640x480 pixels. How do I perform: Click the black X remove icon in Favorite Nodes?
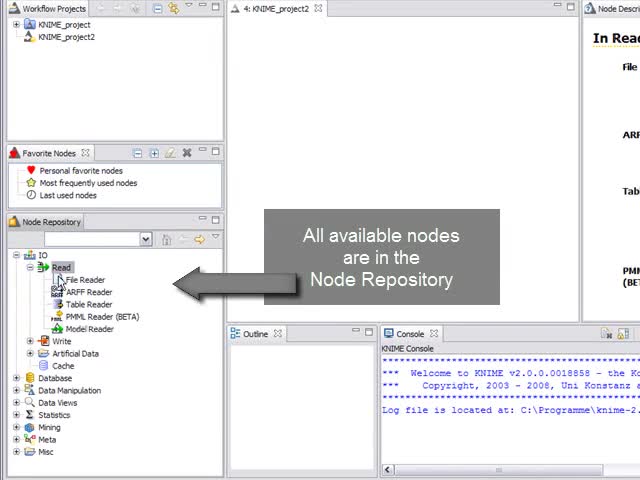[x=187, y=153]
